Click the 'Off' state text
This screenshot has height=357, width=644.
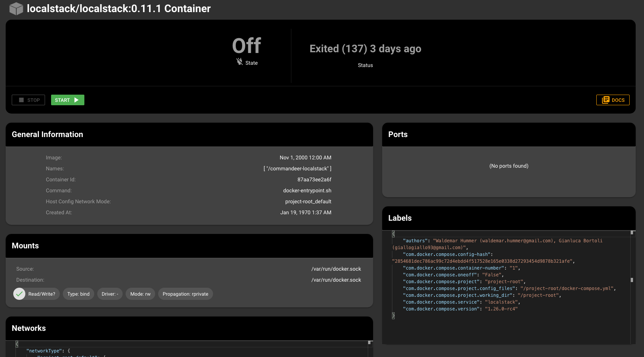[247, 46]
